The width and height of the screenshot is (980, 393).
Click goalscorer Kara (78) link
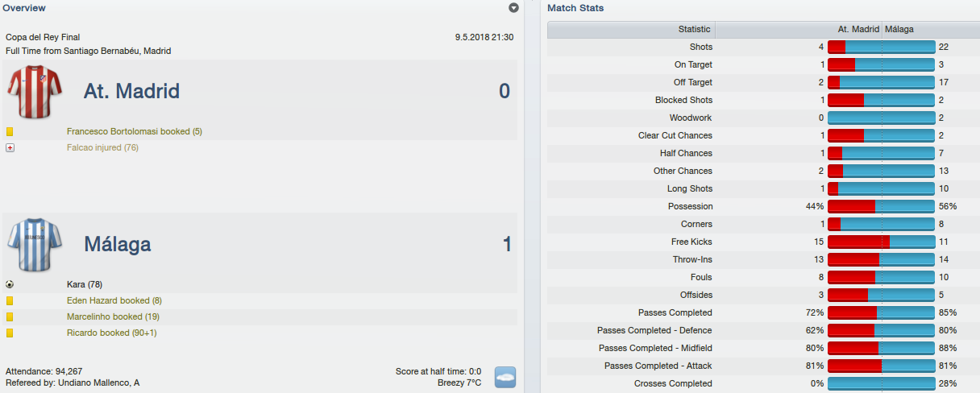[85, 284]
